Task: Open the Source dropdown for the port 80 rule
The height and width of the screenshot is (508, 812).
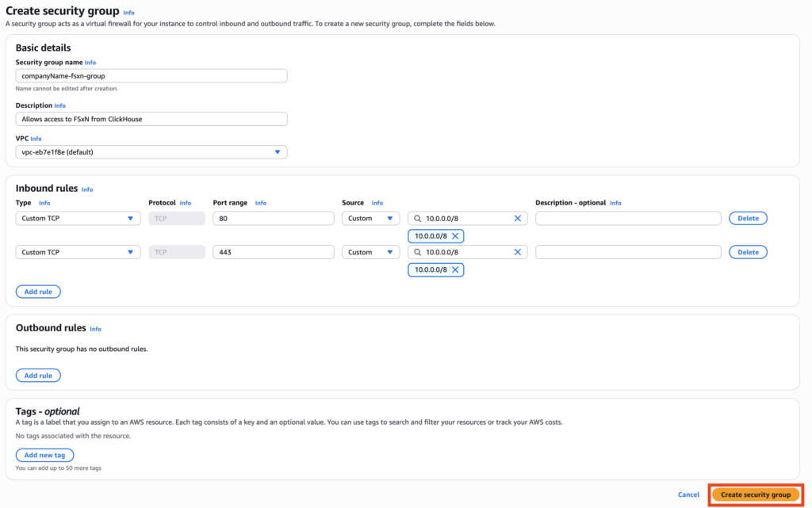Action: coord(370,219)
